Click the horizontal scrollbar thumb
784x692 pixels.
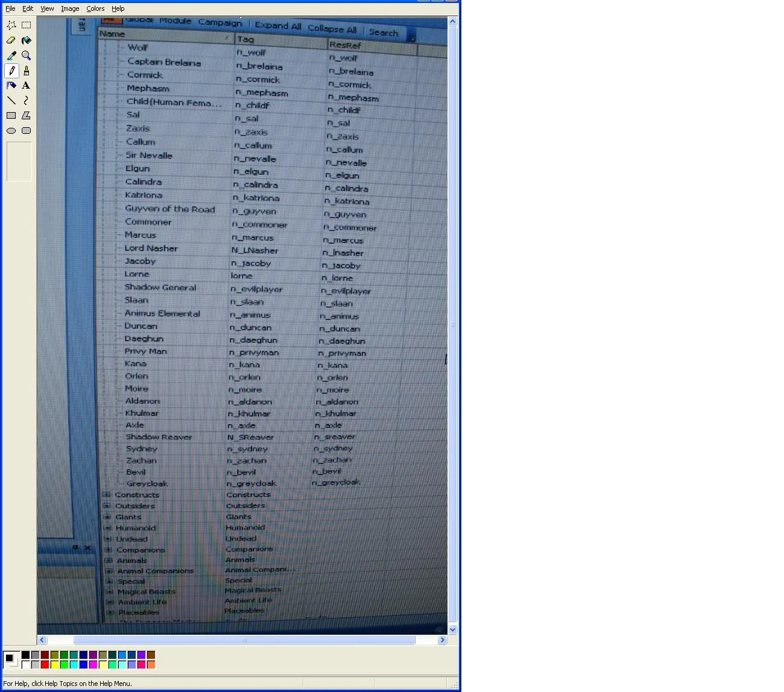pos(244,640)
